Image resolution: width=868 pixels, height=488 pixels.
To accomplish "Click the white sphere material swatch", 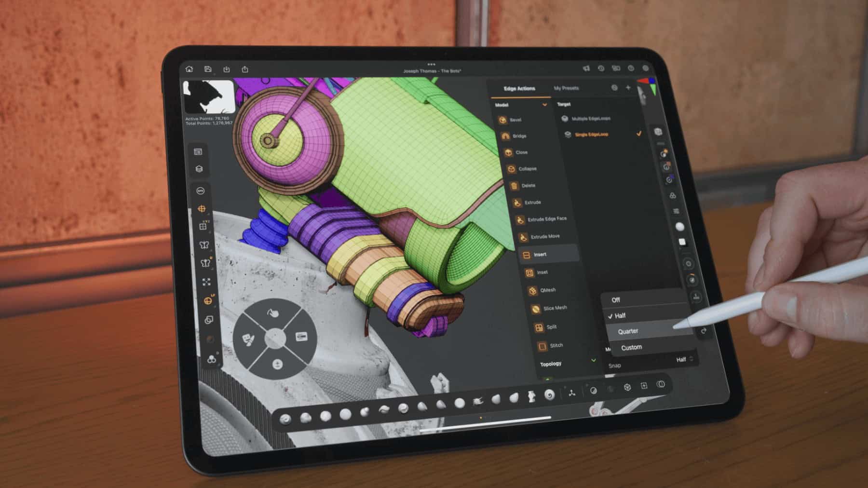I will click(x=679, y=227).
